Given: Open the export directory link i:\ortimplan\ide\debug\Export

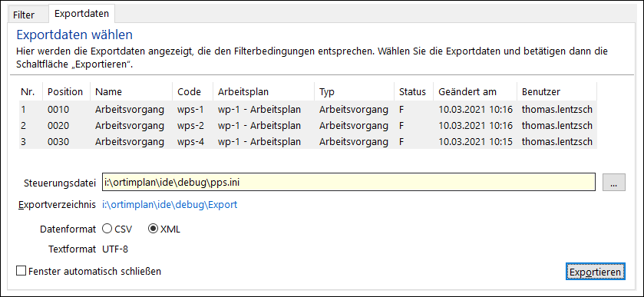Looking at the screenshot, I should [170, 205].
